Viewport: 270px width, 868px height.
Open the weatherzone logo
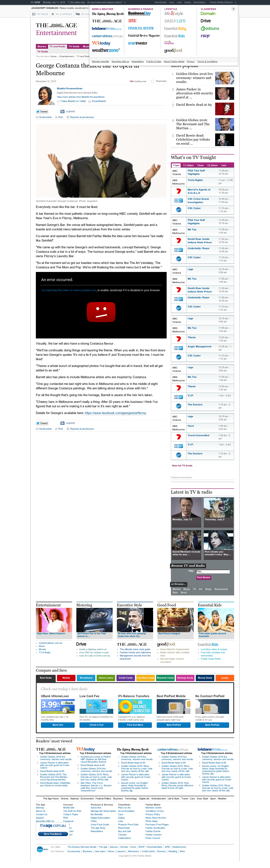(x=106, y=50)
